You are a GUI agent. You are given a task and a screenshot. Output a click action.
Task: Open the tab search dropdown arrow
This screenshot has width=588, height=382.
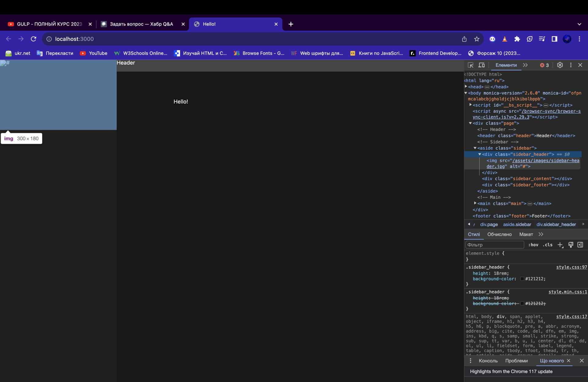[579, 24]
